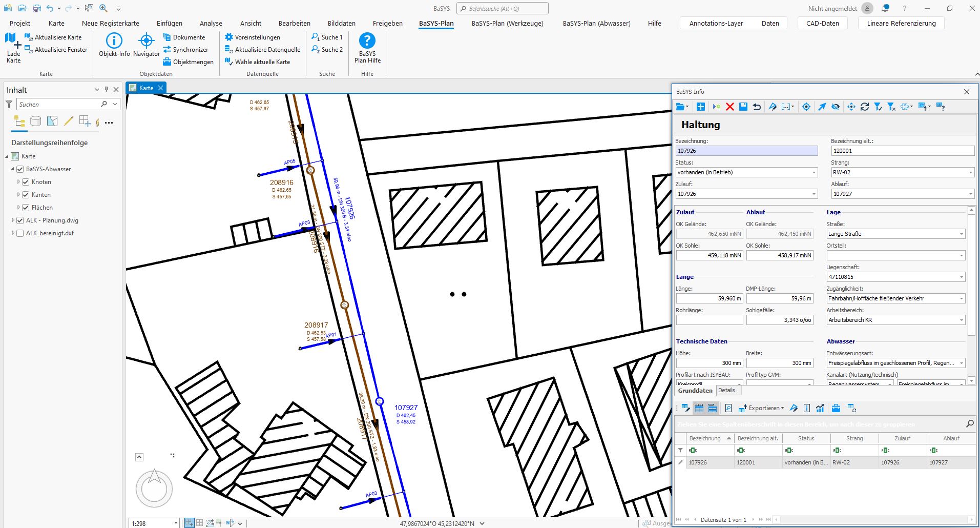
Task: Open BaSYS-Plan (Abwasser) tab
Action: pyautogui.click(x=596, y=23)
